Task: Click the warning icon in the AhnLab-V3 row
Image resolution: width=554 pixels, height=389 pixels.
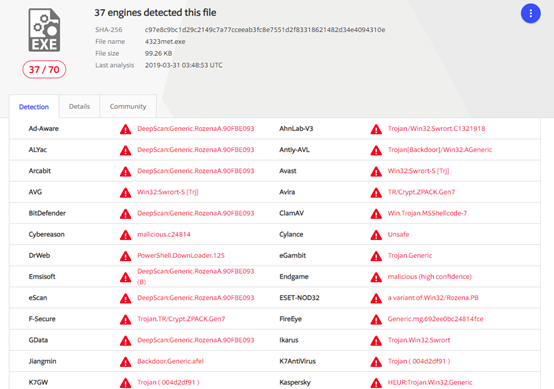Action: [376, 129]
